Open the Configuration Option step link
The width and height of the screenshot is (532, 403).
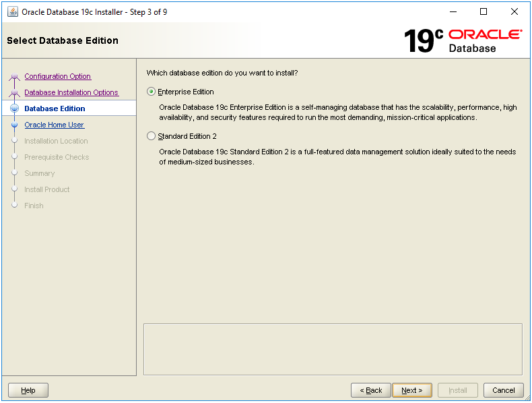(x=57, y=76)
